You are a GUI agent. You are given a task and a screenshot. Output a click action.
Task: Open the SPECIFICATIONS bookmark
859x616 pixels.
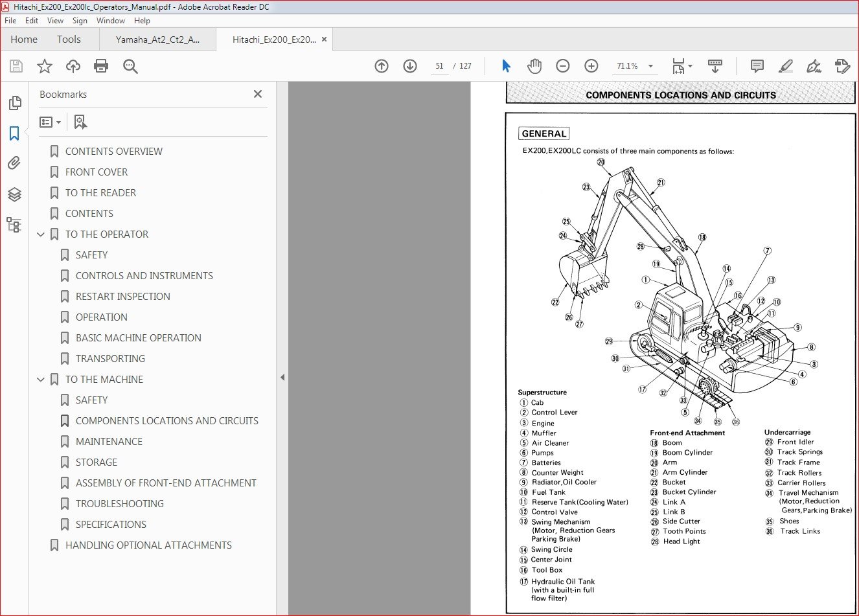(x=111, y=525)
